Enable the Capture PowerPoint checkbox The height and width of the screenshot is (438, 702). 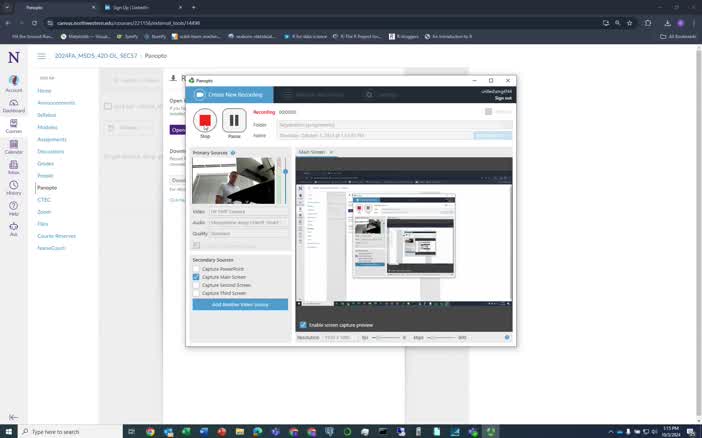196,269
